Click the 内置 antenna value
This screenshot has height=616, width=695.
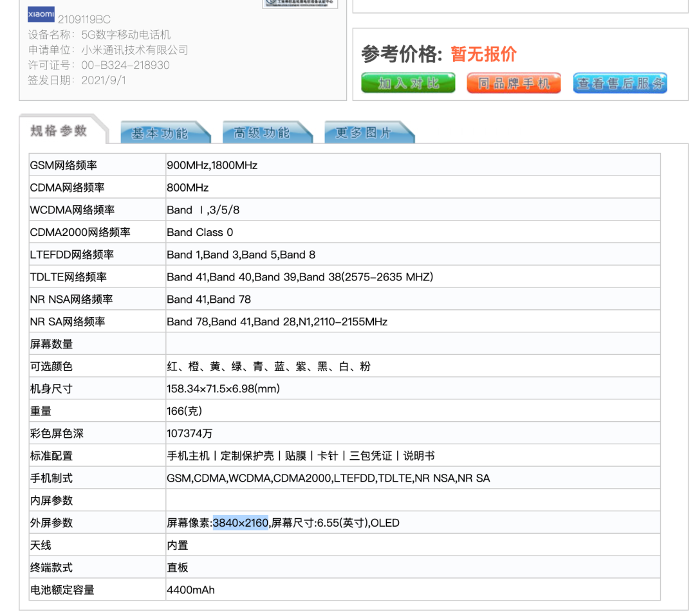coord(178,545)
